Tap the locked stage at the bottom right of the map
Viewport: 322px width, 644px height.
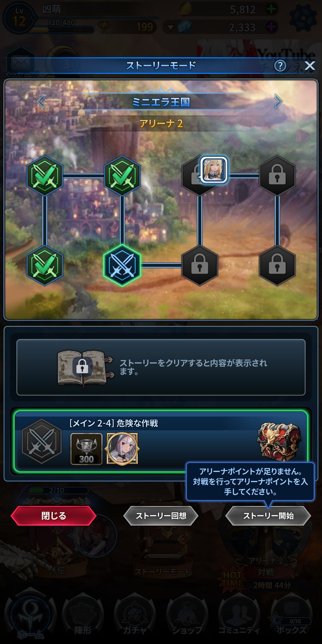pyautogui.click(x=277, y=265)
